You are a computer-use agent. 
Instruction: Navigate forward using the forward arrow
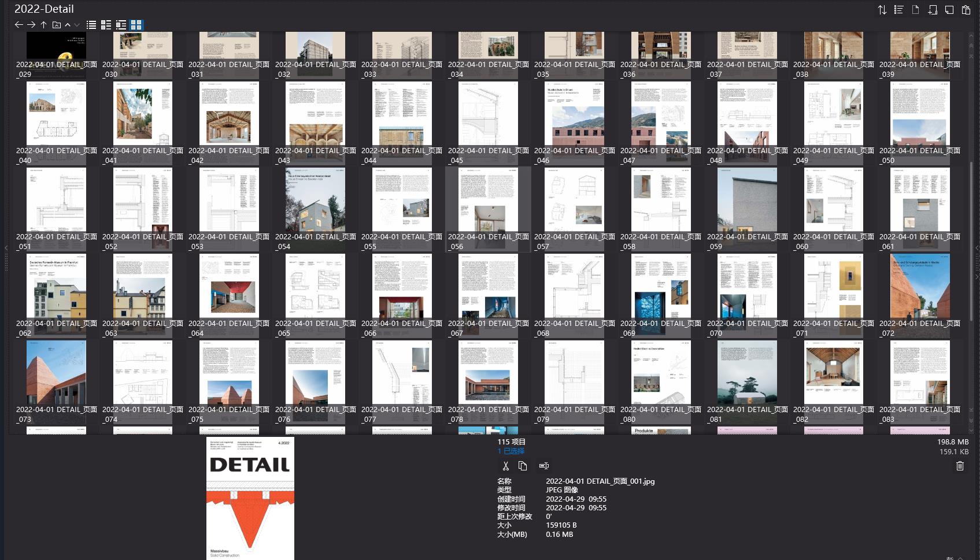coord(30,25)
